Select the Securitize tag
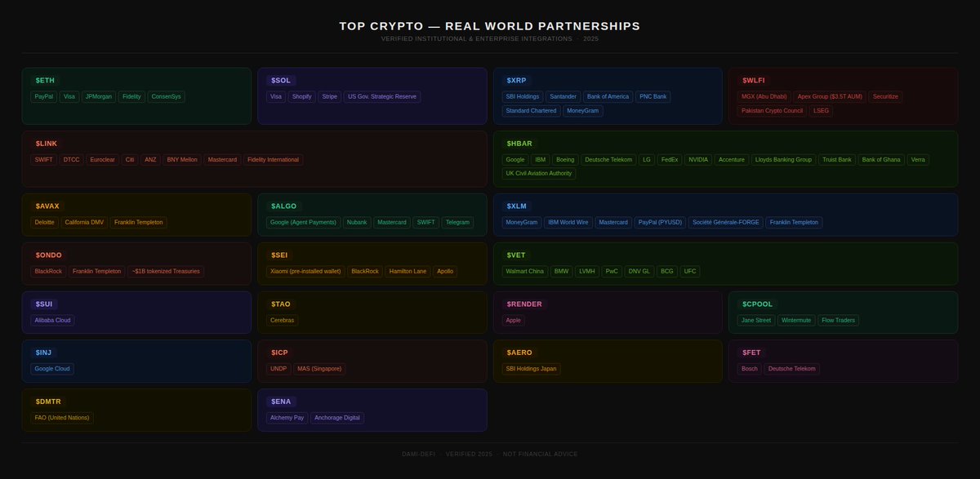 click(885, 96)
